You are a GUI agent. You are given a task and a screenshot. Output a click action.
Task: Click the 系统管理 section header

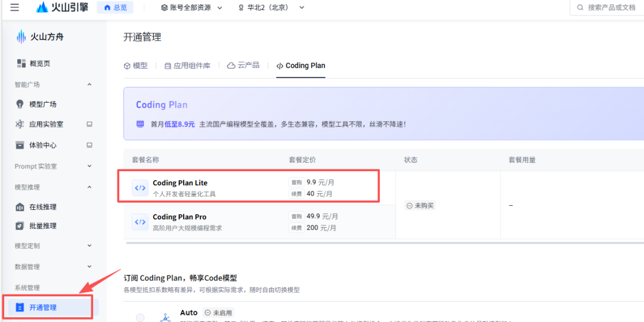tap(27, 287)
